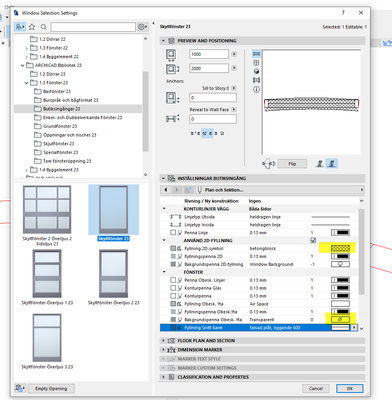Open the Skjutfönster 23 folder
The height and width of the screenshot is (400, 392).
[x=58, y=144]
